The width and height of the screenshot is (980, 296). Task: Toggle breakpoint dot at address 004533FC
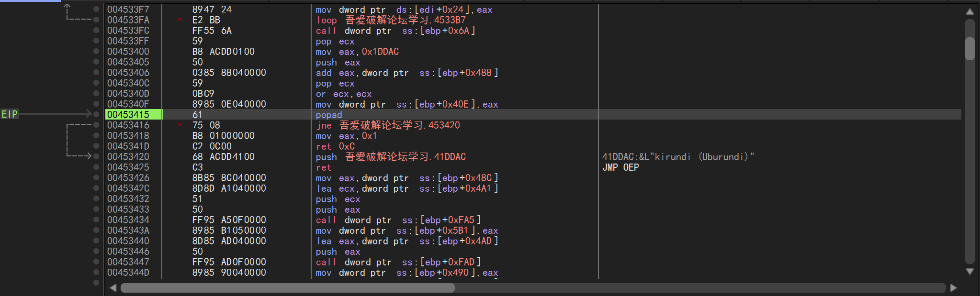pyautogui.click(x=96, y=31)
